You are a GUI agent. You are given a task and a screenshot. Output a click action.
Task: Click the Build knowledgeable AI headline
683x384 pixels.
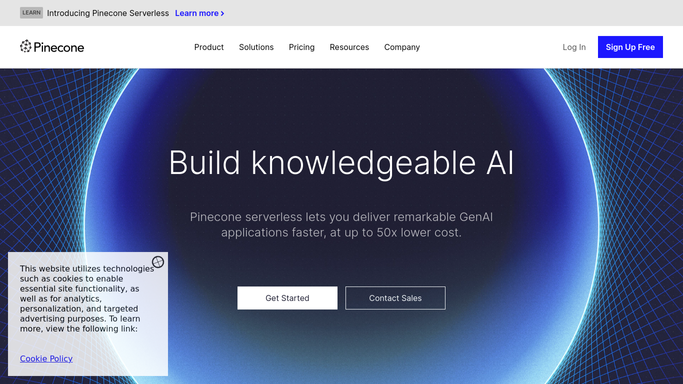click(341, 163)
